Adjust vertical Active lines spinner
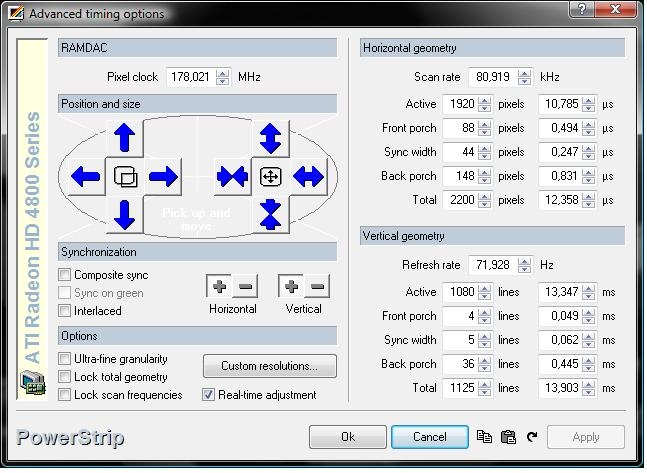The image size is (647, 473). [484, 292]
